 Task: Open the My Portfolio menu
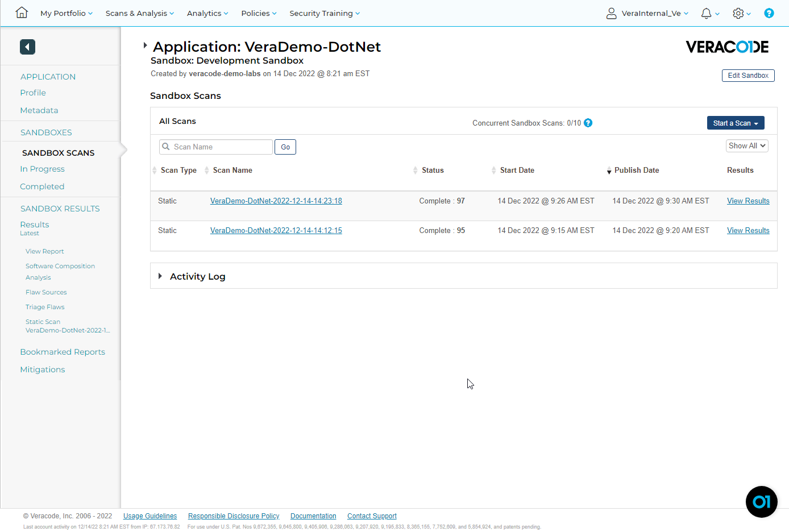(x=67, y=13)
